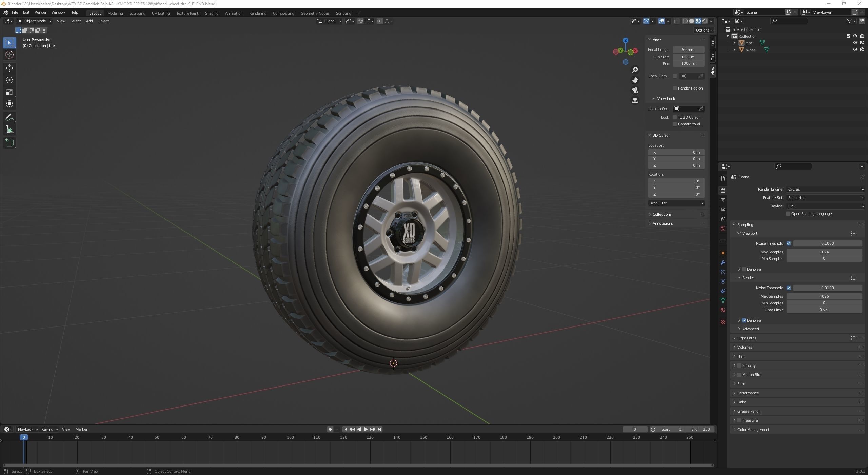The image size is (868, 475).
Task: Open the Object Mode dropdown
Action: point(35,21)
